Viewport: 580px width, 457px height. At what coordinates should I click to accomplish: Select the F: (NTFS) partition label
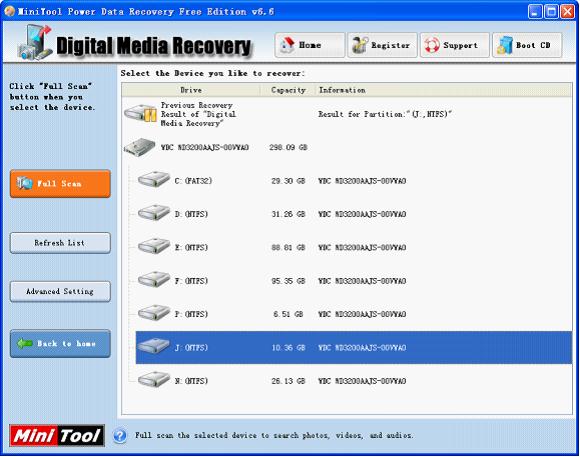[191, 281]
